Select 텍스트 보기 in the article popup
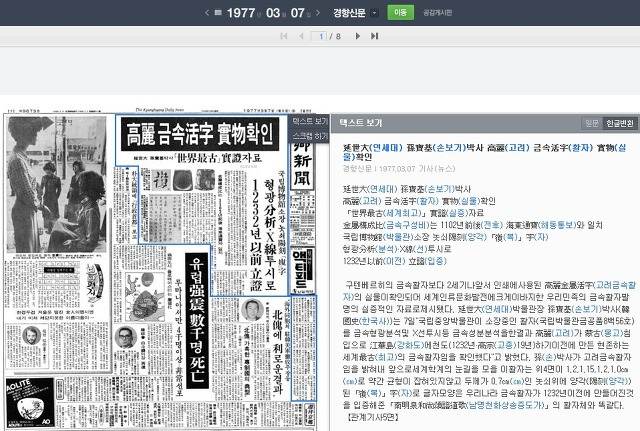640x431 pixels. (x=310, y=121)
